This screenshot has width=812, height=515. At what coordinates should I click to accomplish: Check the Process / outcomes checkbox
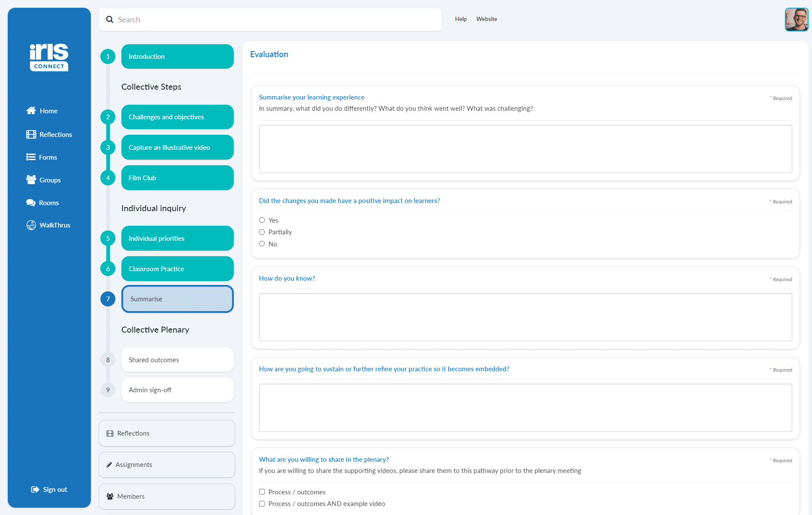click(262, 492)
